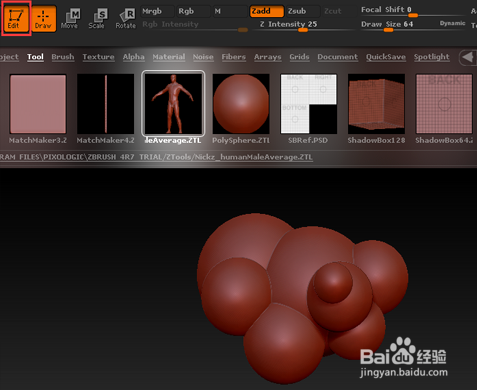The width and height of the screenshot is (477, 390).
Task: Select the PolySphere.ZTL thumbnail
Action: tap(241, 104)
